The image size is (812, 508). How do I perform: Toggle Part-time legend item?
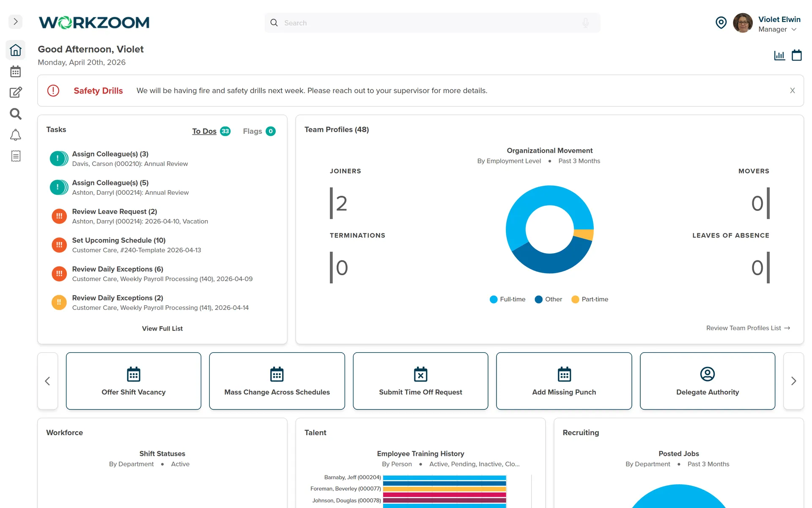[590, 299]
